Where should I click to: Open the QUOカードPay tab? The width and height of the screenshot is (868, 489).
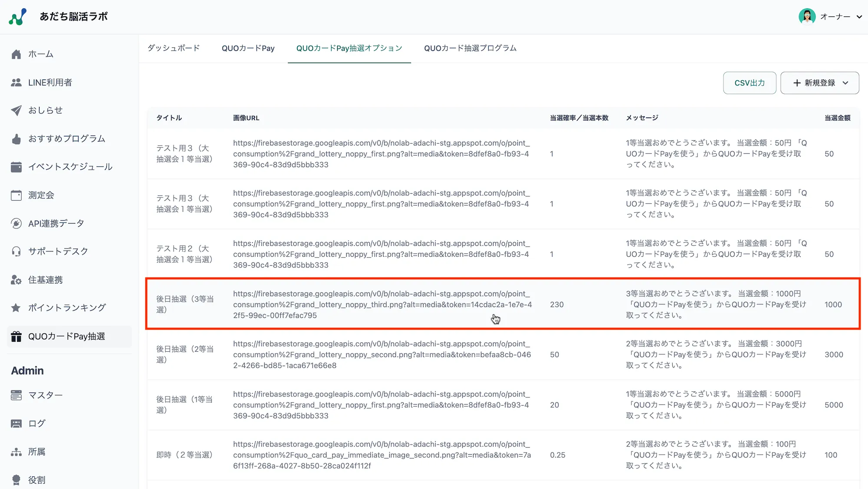tap(248, 48)
